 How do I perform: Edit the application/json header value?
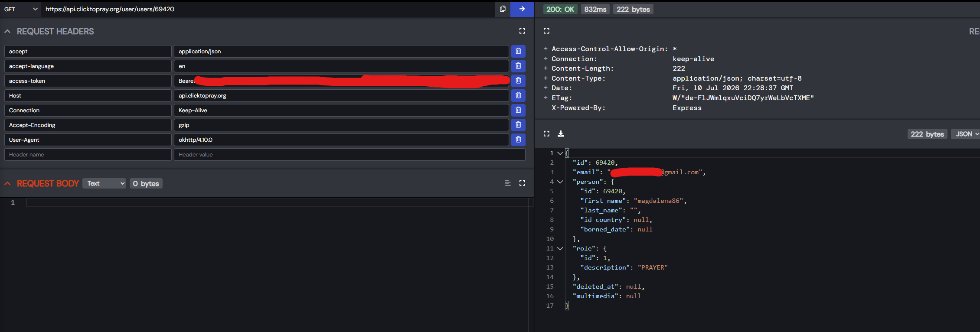point(341,51)
